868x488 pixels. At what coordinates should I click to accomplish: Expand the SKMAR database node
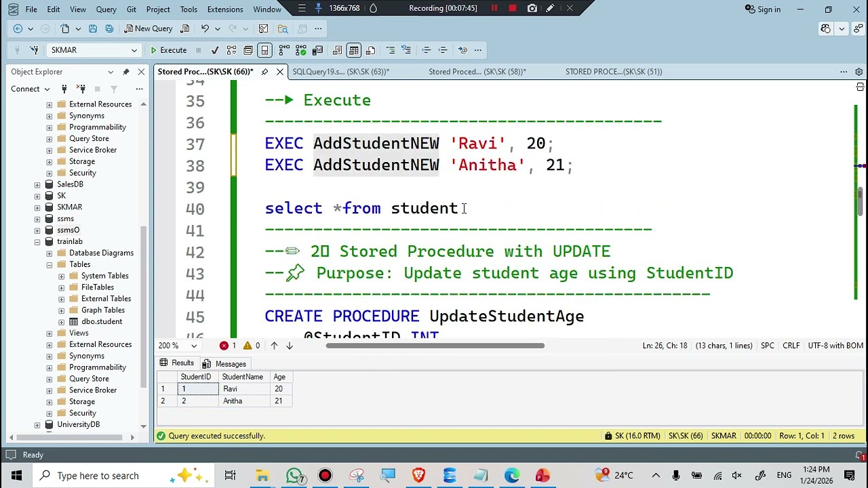coord(37,207)
